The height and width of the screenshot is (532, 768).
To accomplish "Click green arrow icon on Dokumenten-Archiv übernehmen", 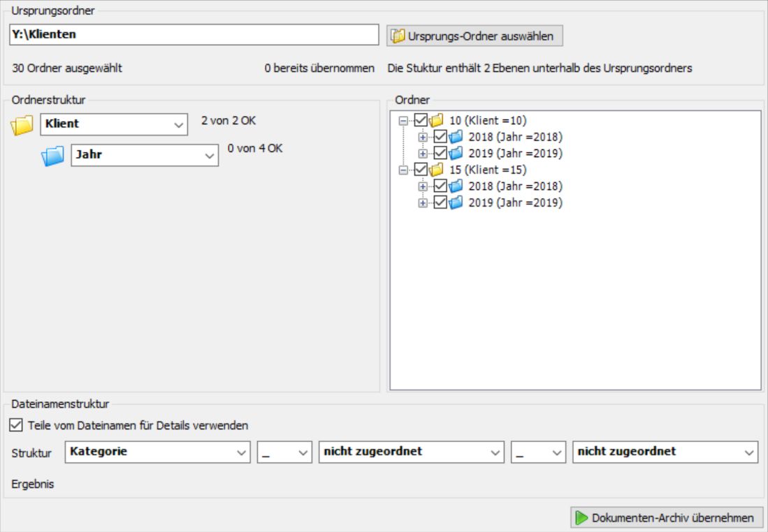I will coord(581,518).
